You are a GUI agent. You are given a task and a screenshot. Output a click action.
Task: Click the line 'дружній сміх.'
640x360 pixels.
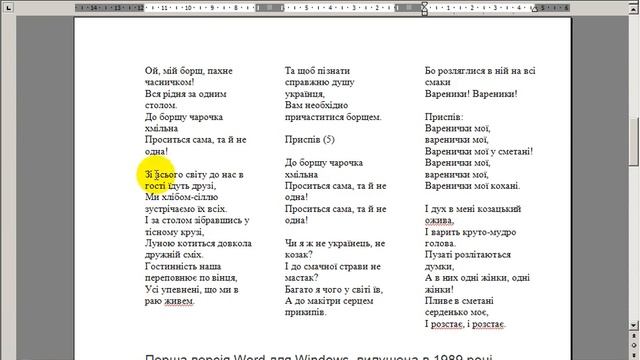coord(174,255)
